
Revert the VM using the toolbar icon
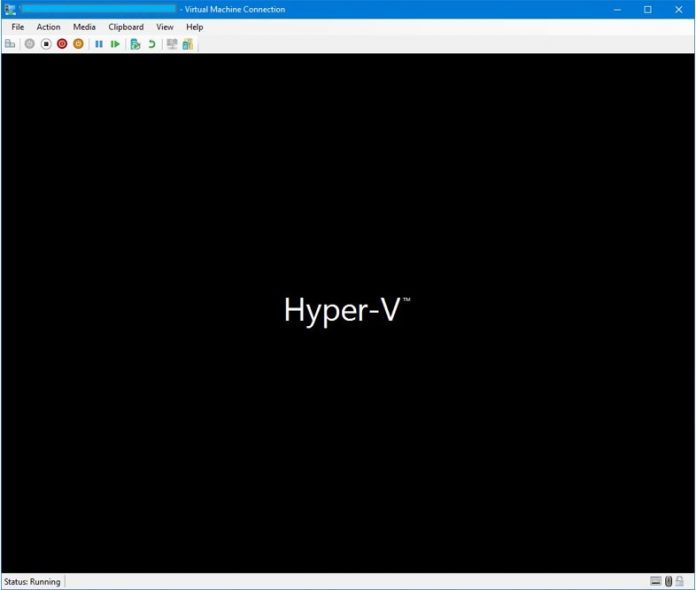click(x=152, y=44)
